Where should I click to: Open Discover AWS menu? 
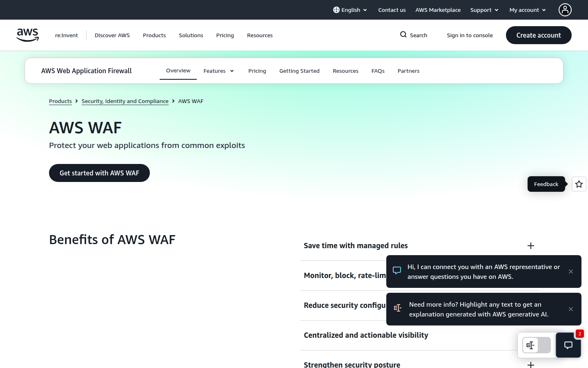tap(112, 35)
